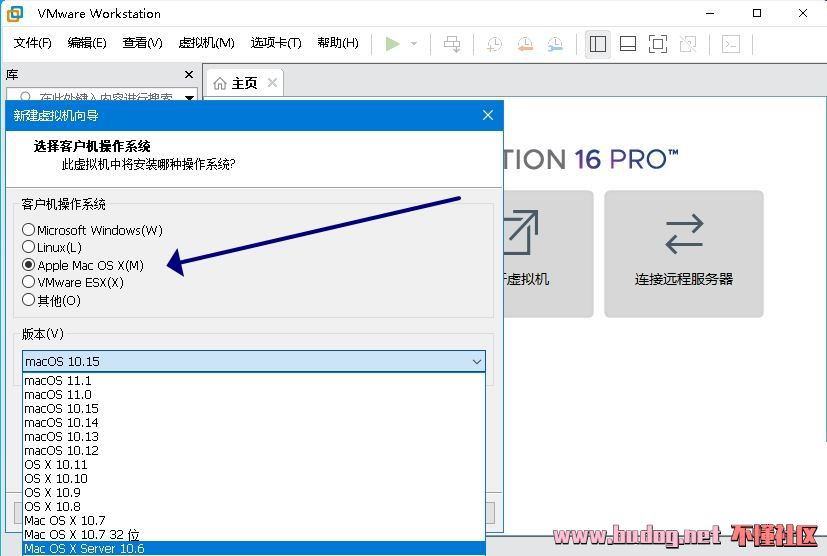Open the 文件(F) menu

[32, 43]
